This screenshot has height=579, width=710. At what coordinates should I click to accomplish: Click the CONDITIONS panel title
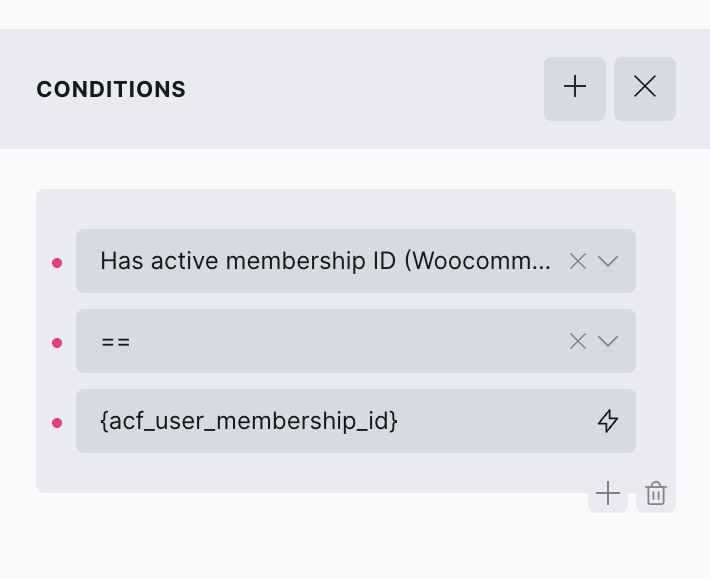click(x=111, y=89)
